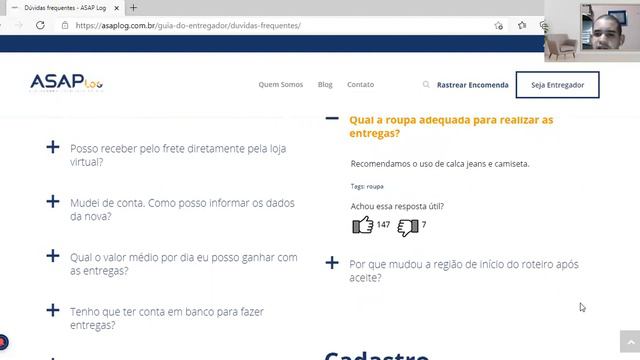
Task: Click the roupa tag link
Action: pyautogui.click(x=375, y=187)
